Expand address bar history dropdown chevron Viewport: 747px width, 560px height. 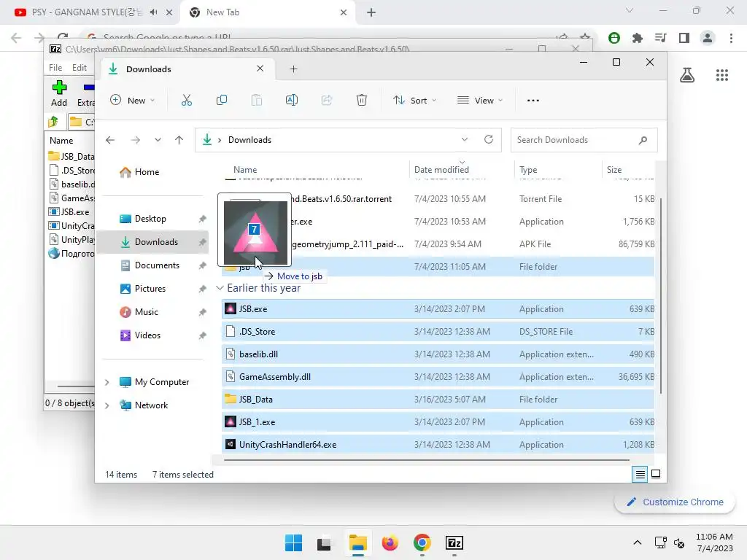(465, 139)
